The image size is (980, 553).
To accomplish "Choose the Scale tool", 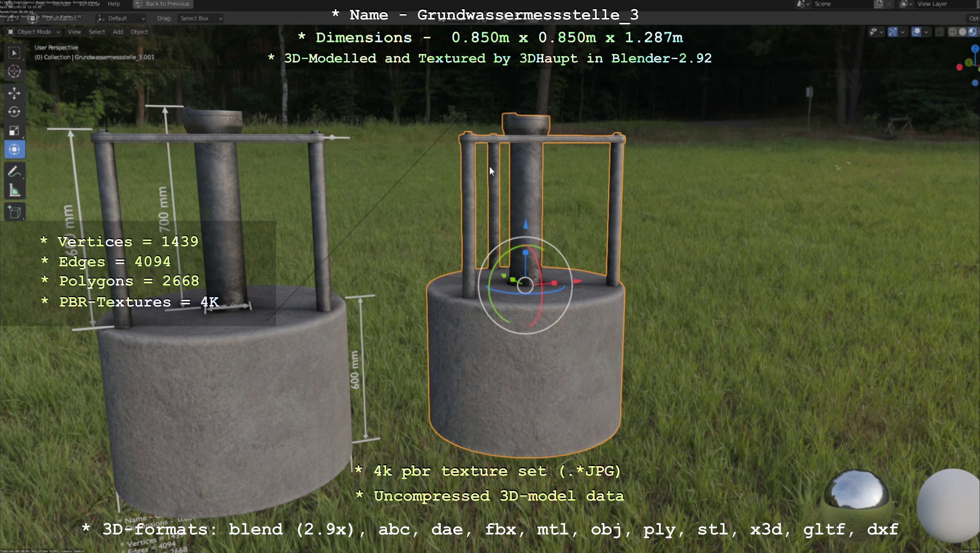I will (14, 131).
